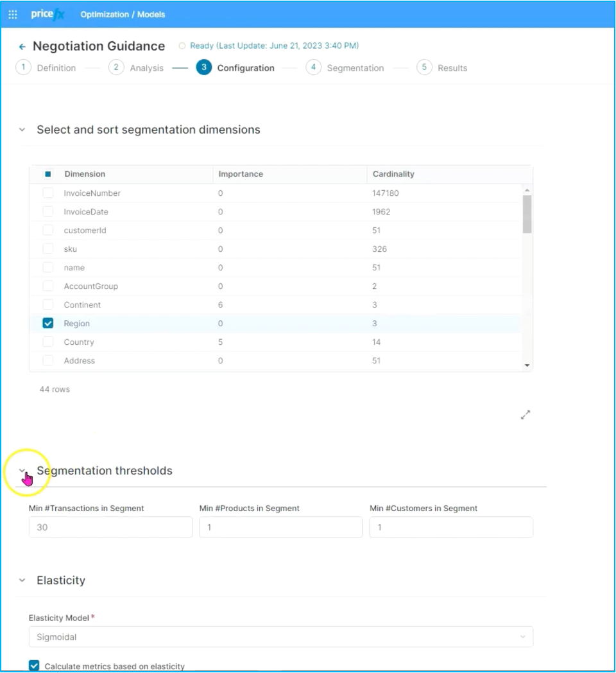Uncheck the Region dimension checkbox
This screenshot has width=616, height=673.
point(48,324)
